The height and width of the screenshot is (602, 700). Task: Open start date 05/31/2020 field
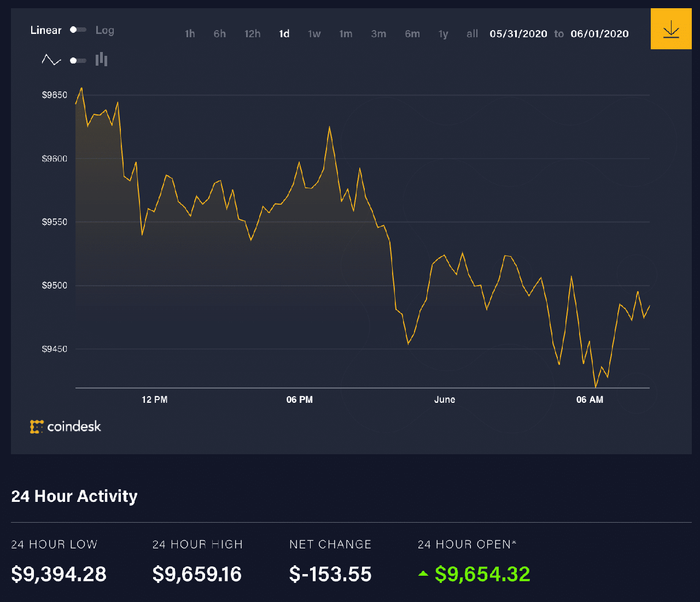[518, 34]
